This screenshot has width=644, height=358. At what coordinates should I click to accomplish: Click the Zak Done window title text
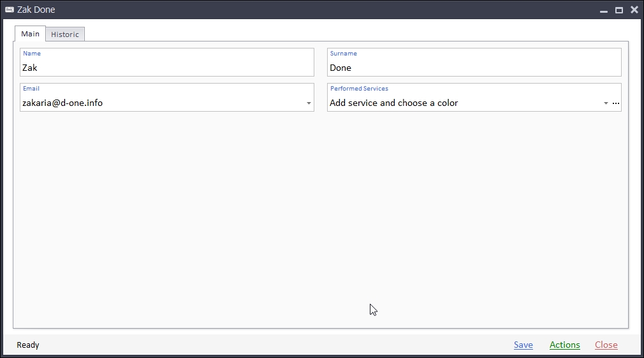pyautogui.click(x=36, y=10)
